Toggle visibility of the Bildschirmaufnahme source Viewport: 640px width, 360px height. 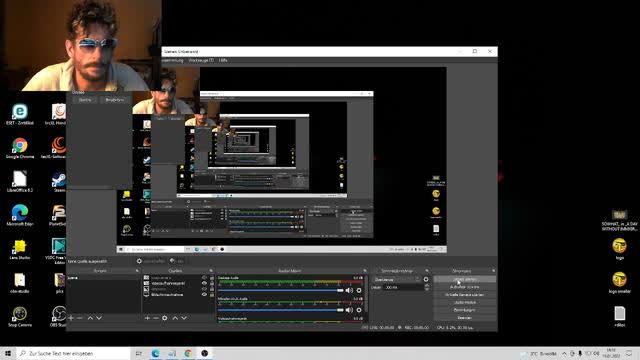[204, 294]
